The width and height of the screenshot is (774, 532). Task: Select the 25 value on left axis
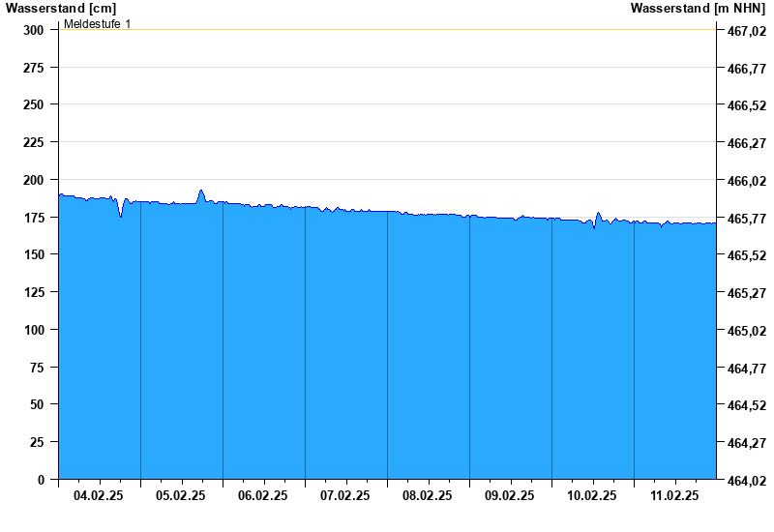37,442
